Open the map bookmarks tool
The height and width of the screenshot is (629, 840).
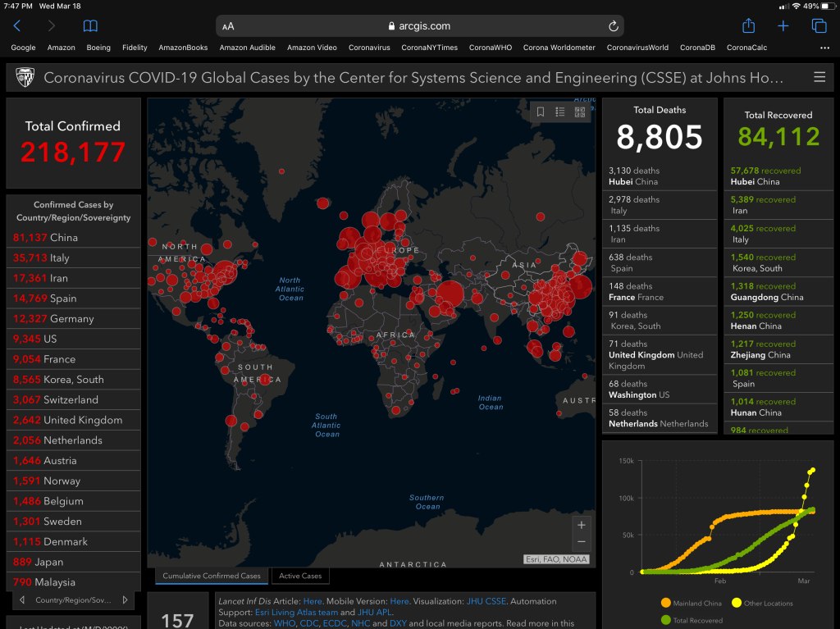point(541,112)
